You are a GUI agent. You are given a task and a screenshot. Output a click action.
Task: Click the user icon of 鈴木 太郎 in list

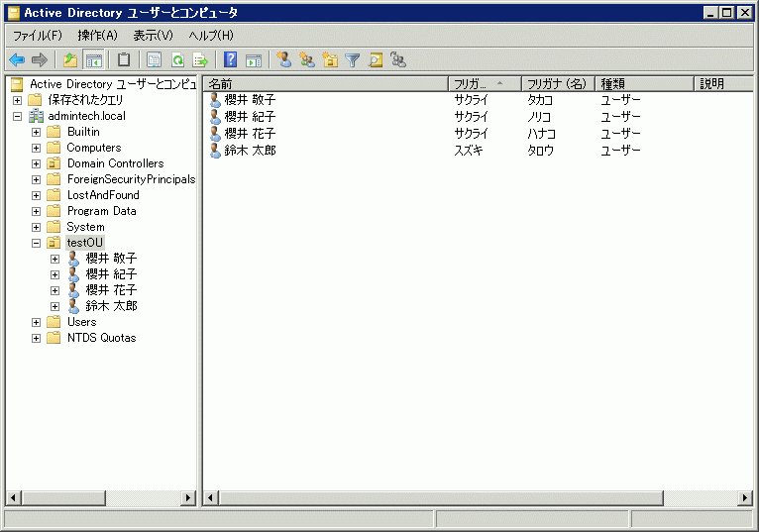(x=215, y=151)
